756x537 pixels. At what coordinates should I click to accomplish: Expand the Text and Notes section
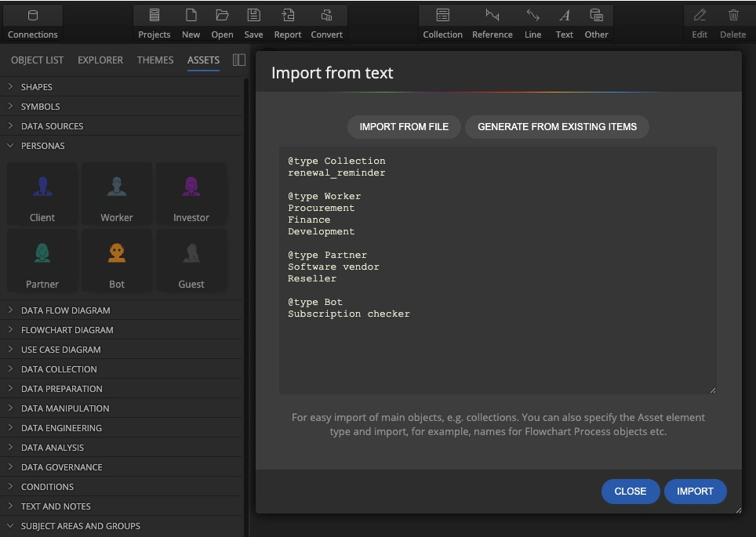tap(121, 506)
